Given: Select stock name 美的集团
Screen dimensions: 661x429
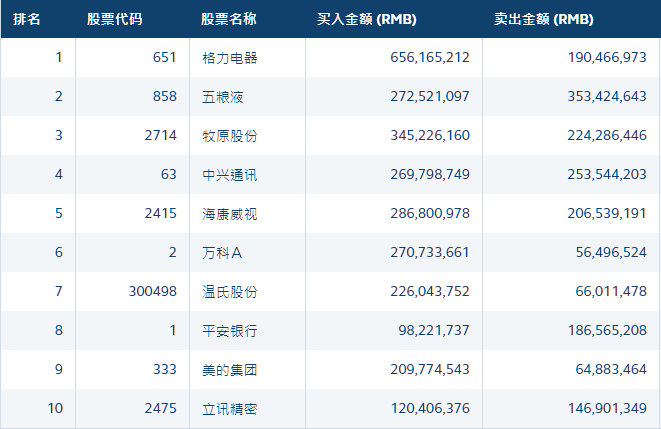Looking at the screenshot, I should click(x=230, y=370).
